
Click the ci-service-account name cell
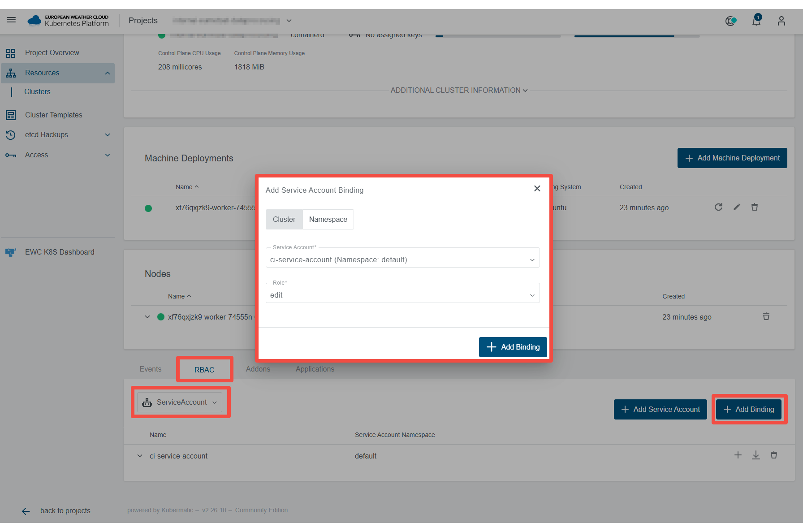click(x=178, y=456)
